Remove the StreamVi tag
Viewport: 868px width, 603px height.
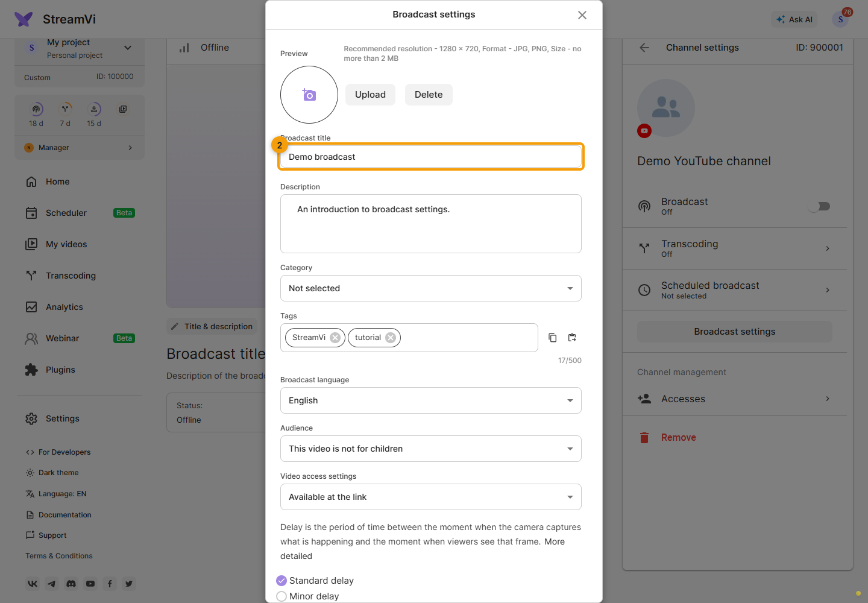coord(335,338)
